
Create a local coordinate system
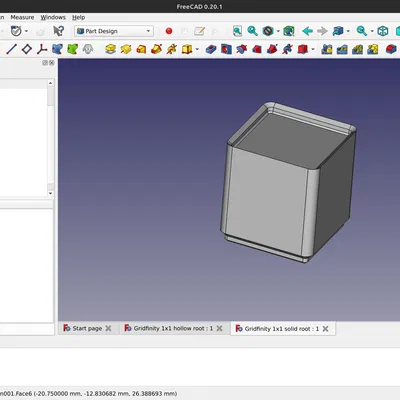coord(42,49)
